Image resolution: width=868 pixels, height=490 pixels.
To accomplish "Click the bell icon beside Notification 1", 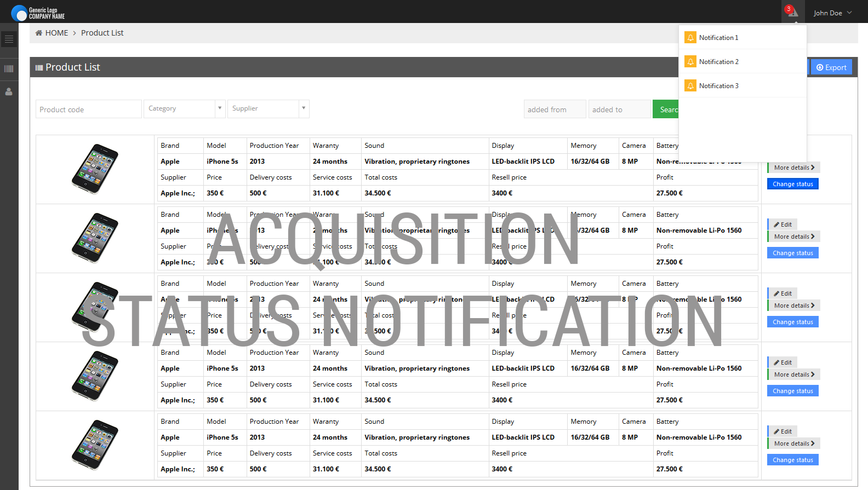I will (690, 38).
